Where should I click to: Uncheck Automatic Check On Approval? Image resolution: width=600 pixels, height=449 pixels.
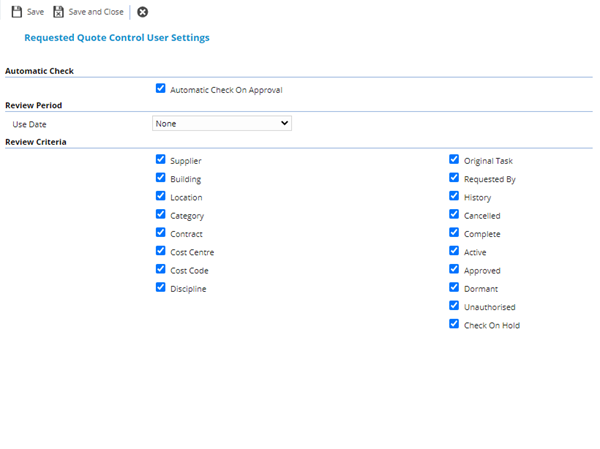tap(161, 88)
